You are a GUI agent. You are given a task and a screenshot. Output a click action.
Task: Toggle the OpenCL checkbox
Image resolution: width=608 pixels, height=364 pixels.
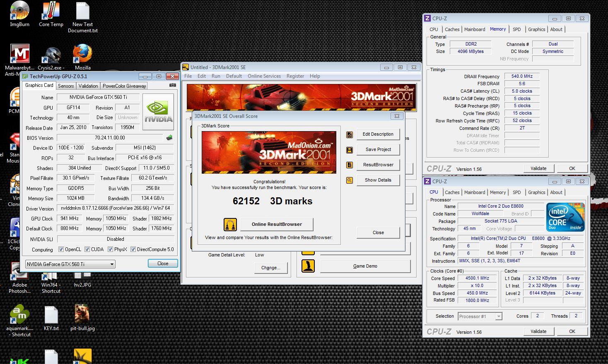tap(61, 249)
